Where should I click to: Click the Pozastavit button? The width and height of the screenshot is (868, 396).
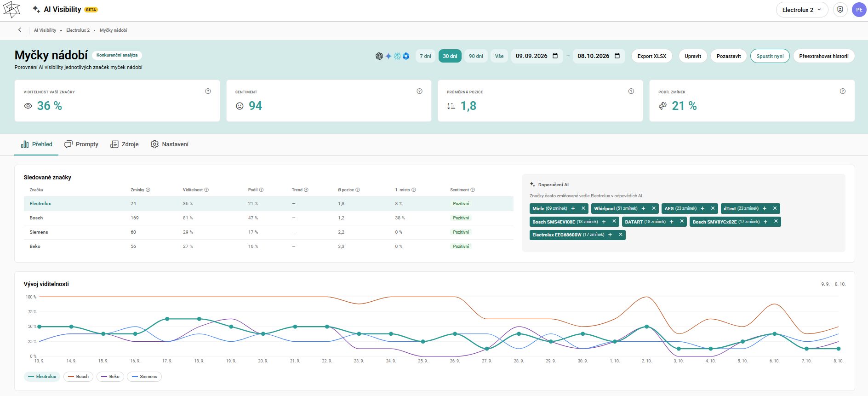click(x=729, y=56)
